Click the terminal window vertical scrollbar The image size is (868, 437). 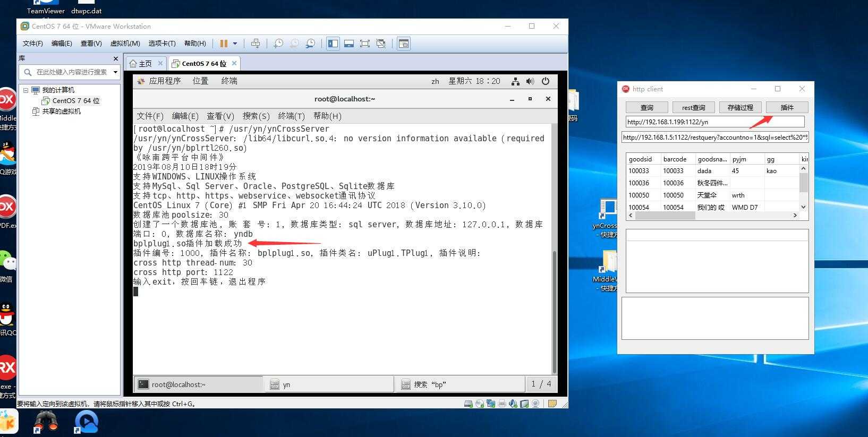(x=555, y=312)
